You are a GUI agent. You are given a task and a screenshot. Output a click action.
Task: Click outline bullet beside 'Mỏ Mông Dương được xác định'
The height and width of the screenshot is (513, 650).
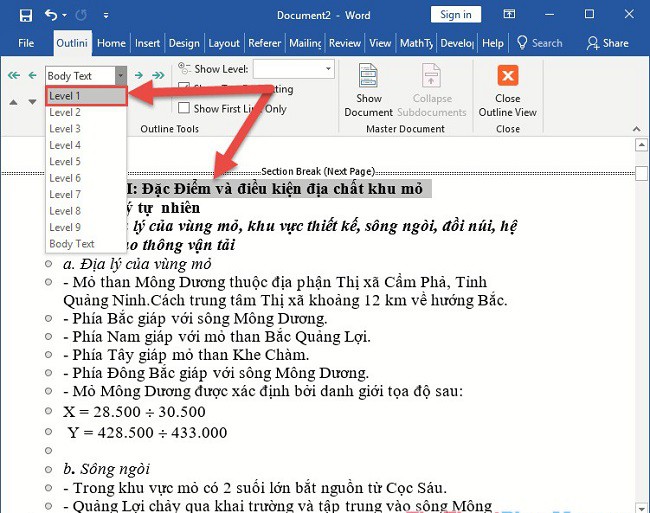[x=49, y=391]
